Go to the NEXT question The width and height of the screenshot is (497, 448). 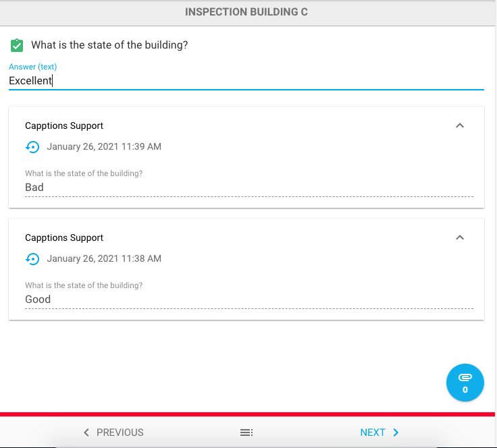click(380, 432)
